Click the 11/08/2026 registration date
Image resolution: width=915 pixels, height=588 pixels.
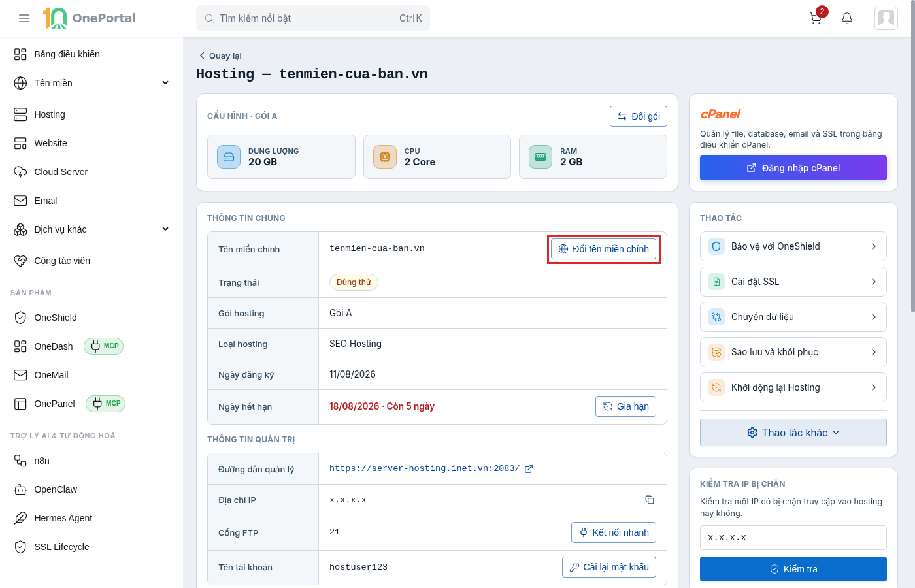pyautogui.click(x=352, y=374)
